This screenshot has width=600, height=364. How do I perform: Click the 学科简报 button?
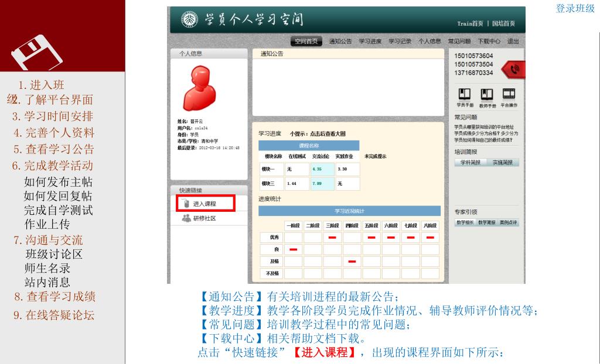point(471,163)
